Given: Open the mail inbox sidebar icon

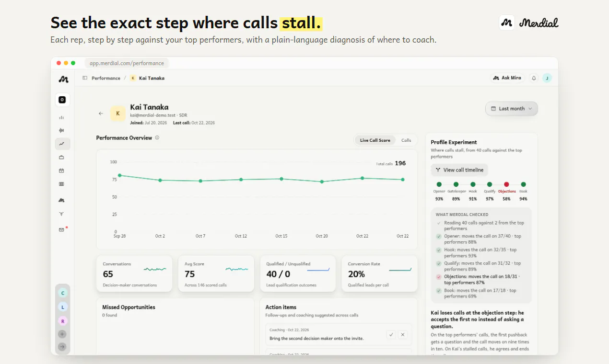Looking at the screenshot, I should (61, 230).
